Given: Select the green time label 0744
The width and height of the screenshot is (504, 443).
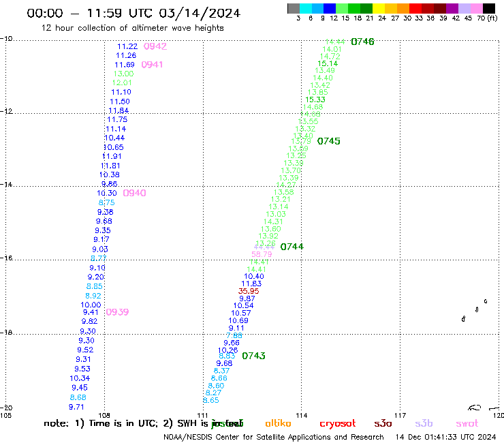Looking at the screenshot, I should (292, 247).
